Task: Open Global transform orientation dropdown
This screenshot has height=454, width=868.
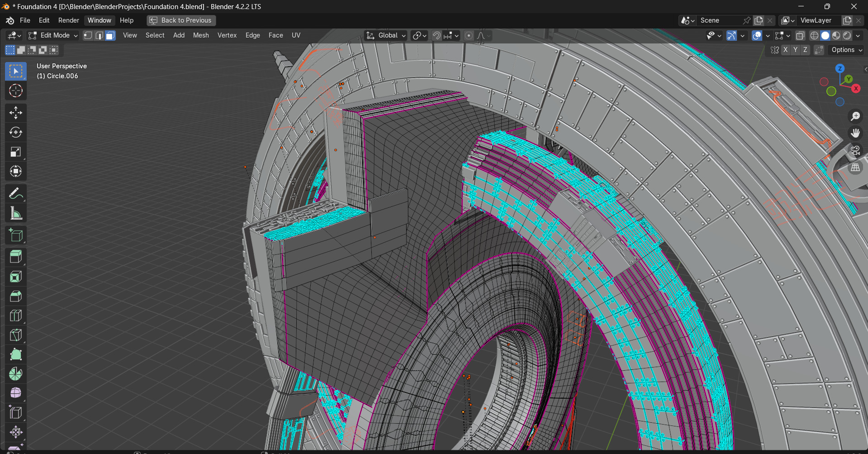Action: coord(386,35)
